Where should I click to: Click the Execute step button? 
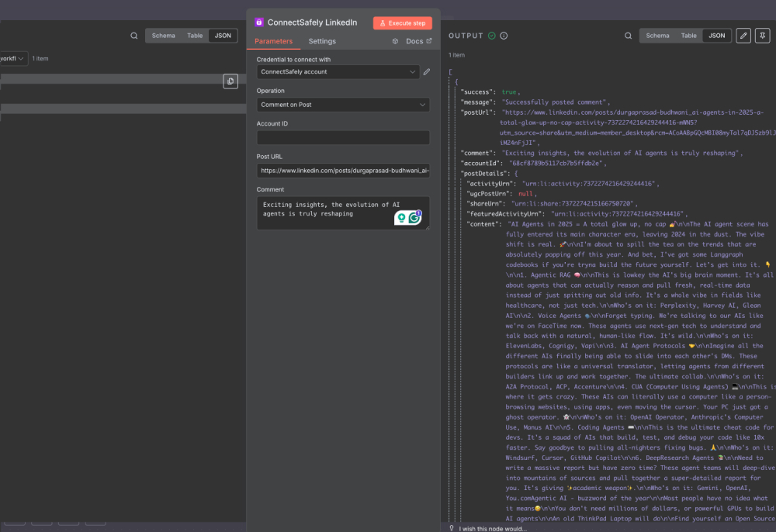coord(402,22)
